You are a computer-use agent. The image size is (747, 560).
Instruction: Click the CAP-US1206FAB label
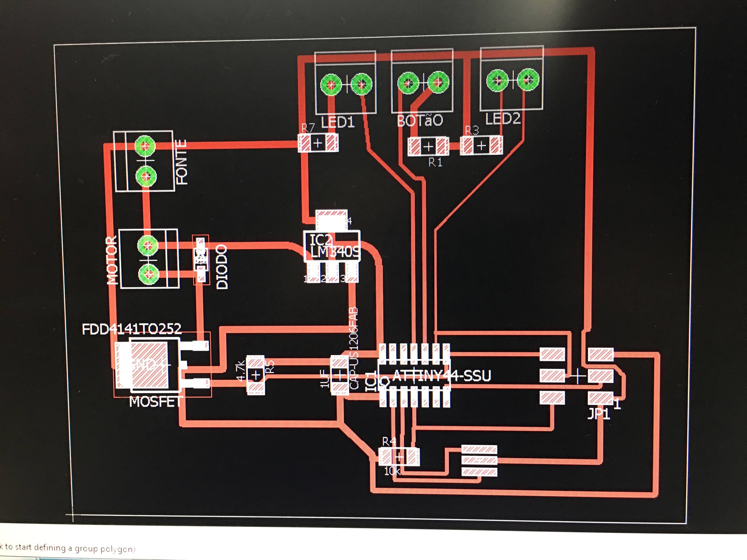pos(353,348)
